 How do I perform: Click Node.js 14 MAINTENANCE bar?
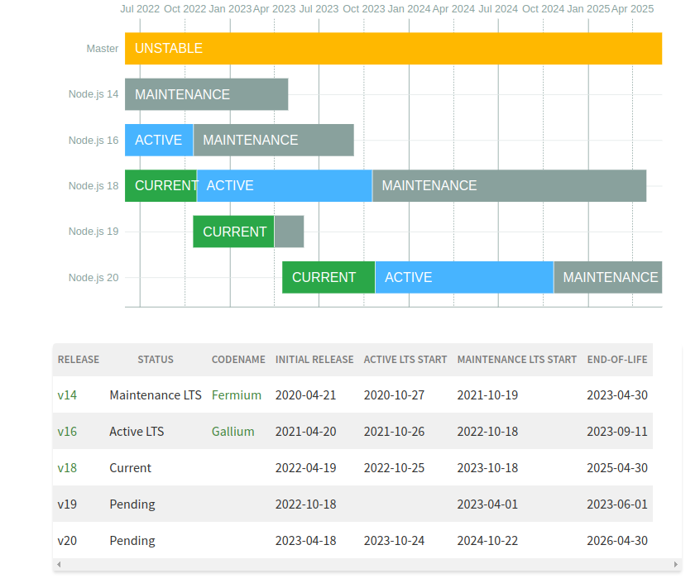[x=206, y=94]
